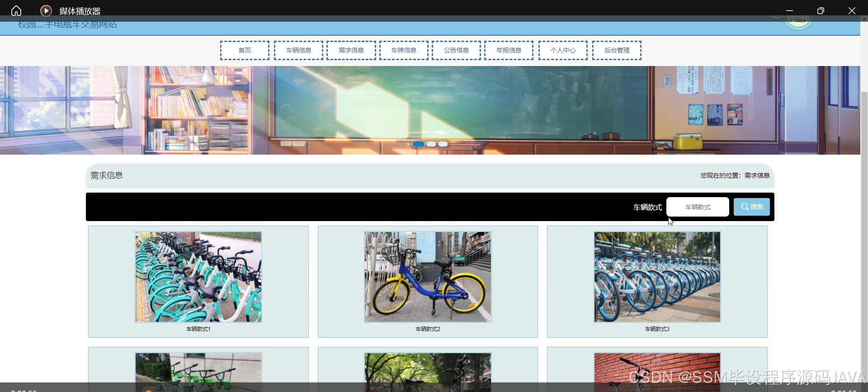Open the 需求信息 navigation tab
Viewport: 868px width, 392px height.
click(351, 50)
